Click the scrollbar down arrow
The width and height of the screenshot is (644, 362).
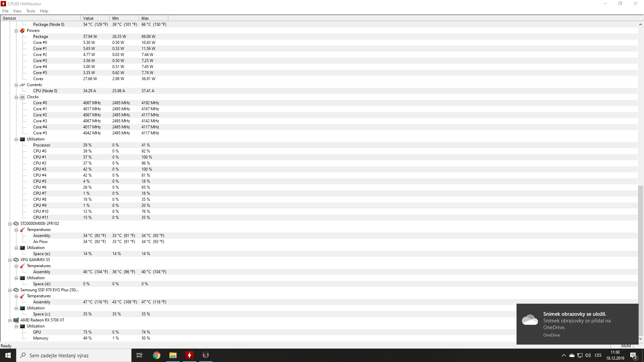[640, 339]
